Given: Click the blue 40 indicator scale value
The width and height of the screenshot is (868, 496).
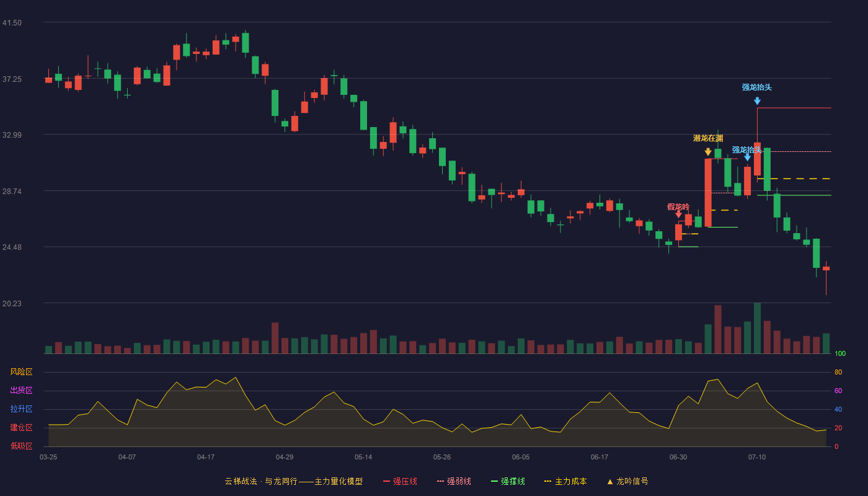Looking at the screenshot, I should (x=838, y=409).
